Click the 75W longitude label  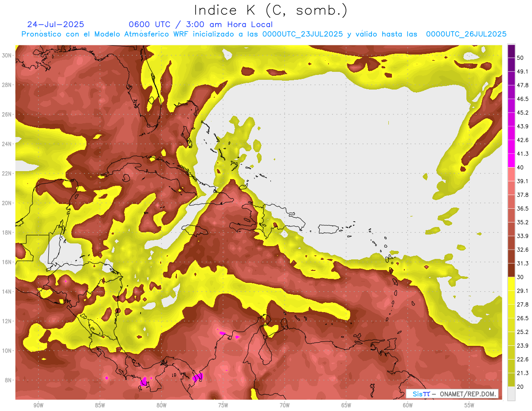coord(223,406)
